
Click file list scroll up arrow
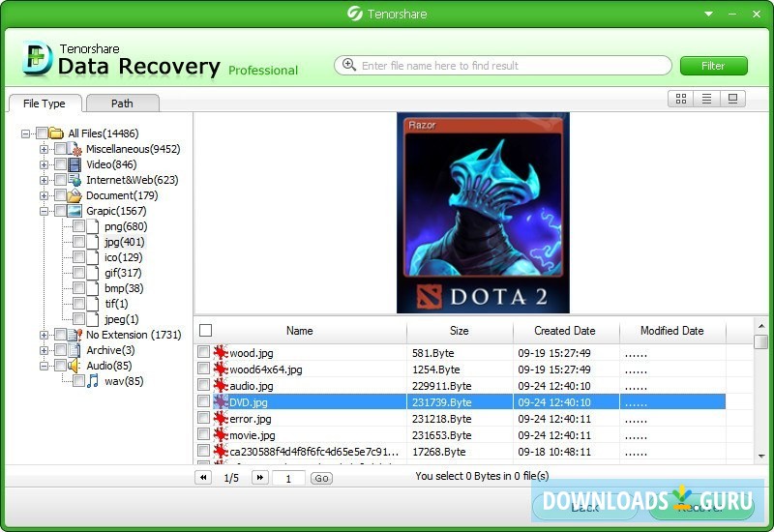[761, 326]
